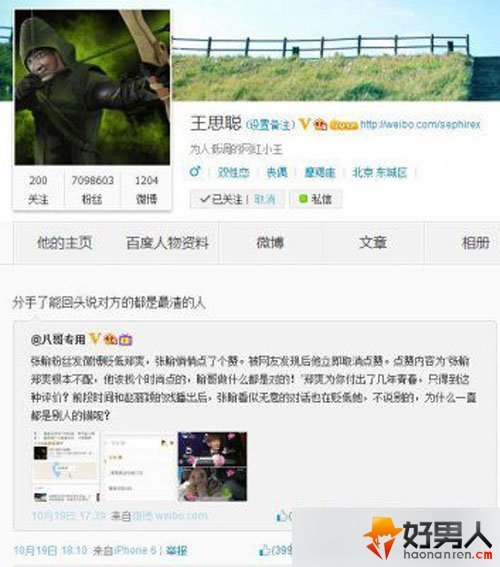The image size is (500, 567).
Task: Click the green dot icon on the 私信 button
Action: (303, 199)
